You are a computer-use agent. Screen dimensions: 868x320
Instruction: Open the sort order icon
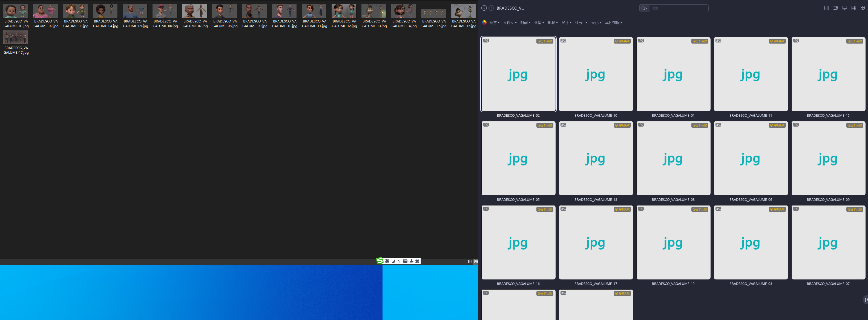pyautogui.click(x=836, y=8)
